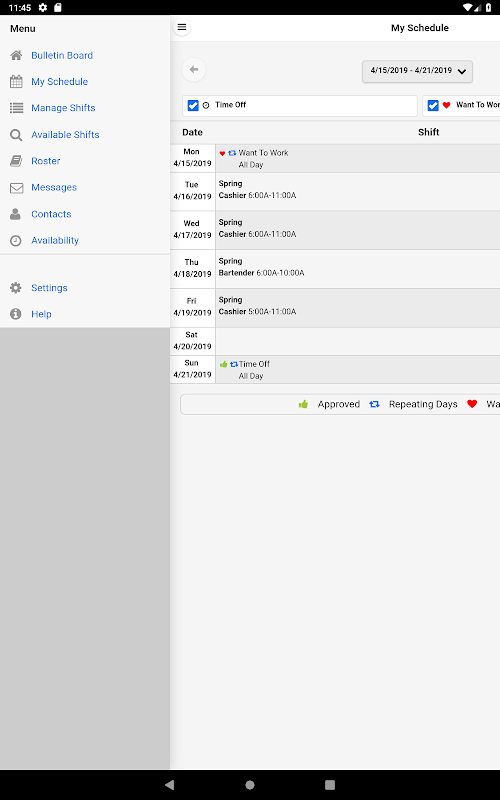Click the Shift column header

[x=429, y=132]
